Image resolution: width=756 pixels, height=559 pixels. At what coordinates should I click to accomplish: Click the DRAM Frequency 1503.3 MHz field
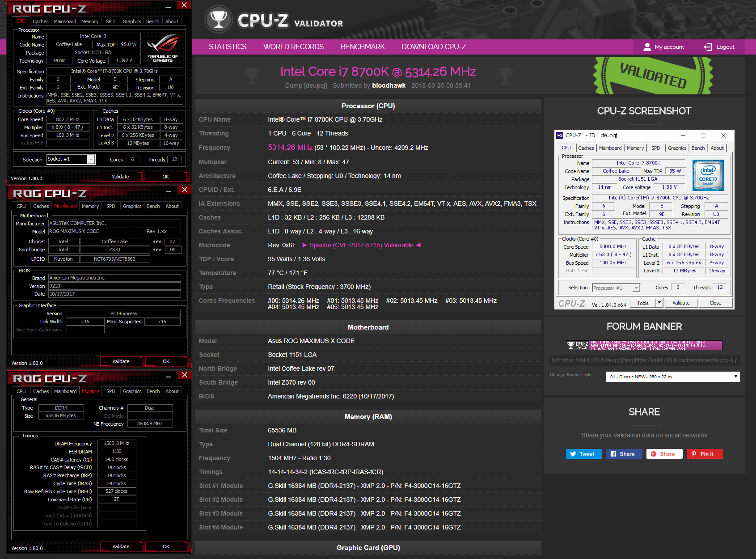pos(117,444)
